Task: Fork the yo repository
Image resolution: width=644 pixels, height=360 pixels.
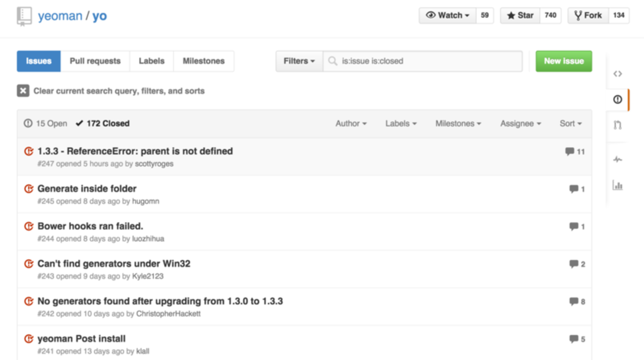Action: pyautogui.click(x=588, y=15)
